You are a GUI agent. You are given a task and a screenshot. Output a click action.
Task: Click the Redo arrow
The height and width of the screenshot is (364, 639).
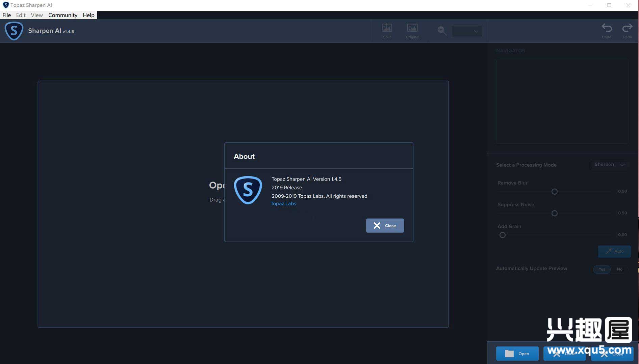627,31
